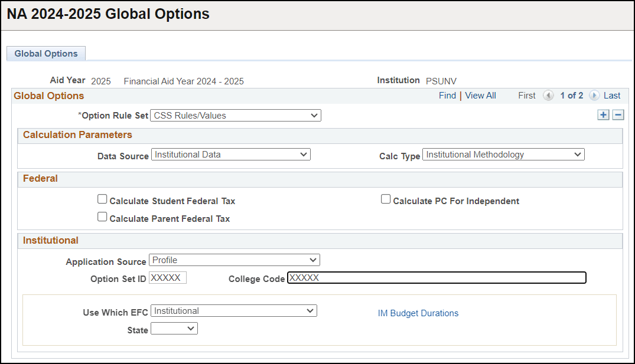
Task: Enable Calculate Parent Federal Tax
Action: pyautogui.click(x=102, y=217)
